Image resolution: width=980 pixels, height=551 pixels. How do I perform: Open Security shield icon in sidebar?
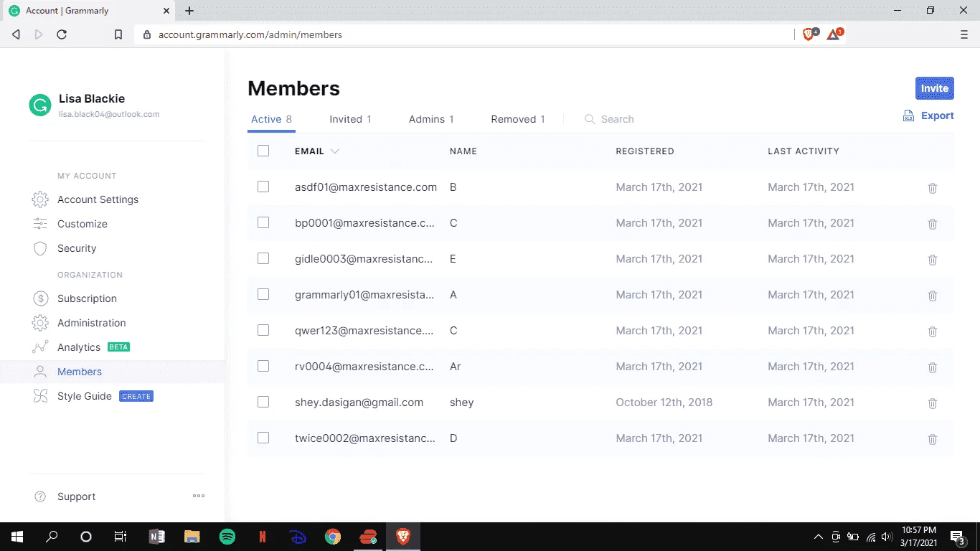(x=40, y=248)
